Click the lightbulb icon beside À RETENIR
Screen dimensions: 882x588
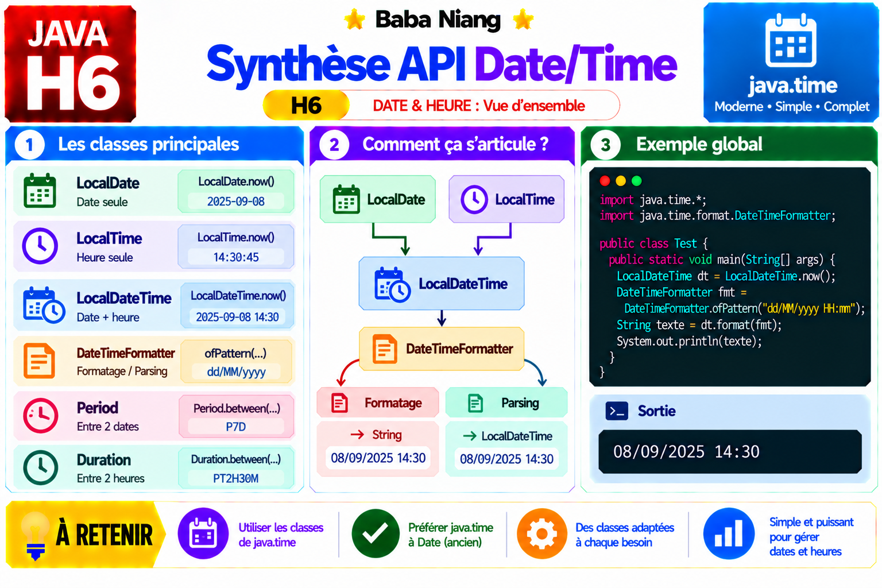pos(35,535)
